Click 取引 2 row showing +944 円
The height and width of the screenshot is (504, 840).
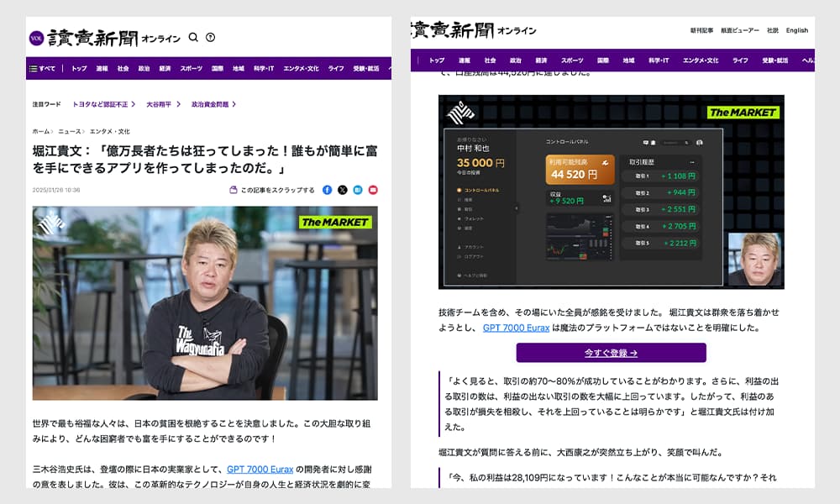click(662, 192)
